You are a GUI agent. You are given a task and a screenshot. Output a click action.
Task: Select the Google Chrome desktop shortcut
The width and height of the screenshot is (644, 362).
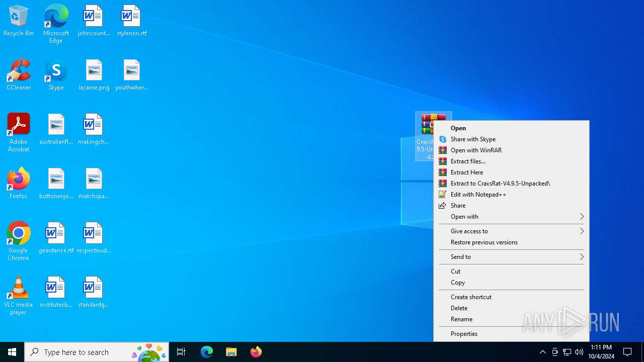click(19, 241)
